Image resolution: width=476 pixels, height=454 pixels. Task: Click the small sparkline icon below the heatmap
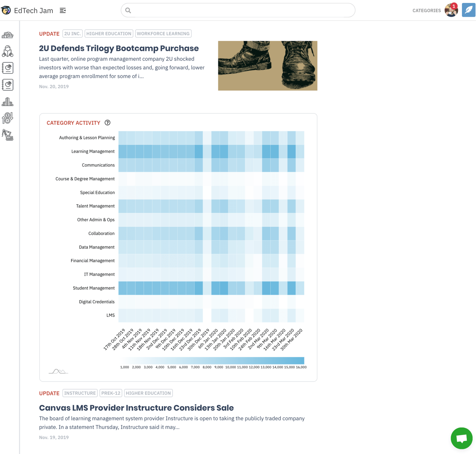coord(58,371)
